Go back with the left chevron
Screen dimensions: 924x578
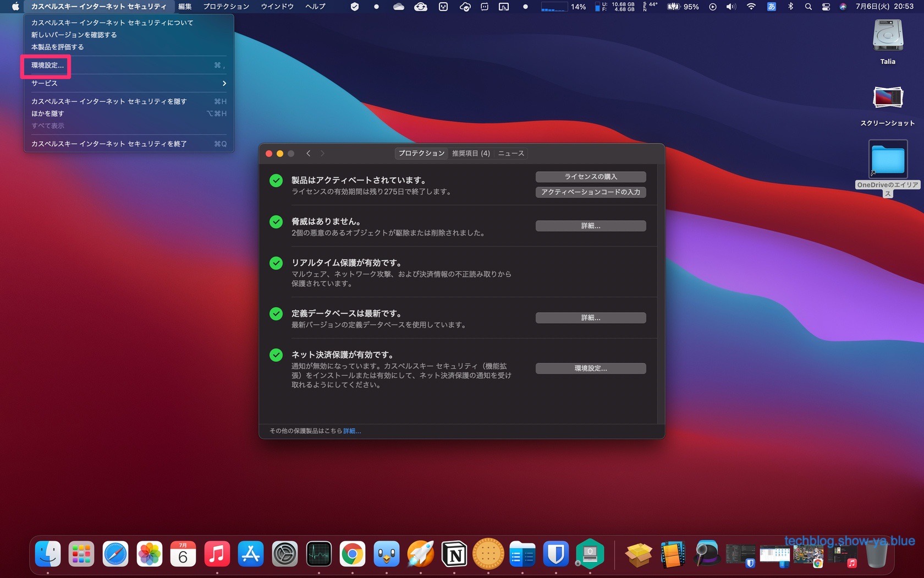pos(309,154)
